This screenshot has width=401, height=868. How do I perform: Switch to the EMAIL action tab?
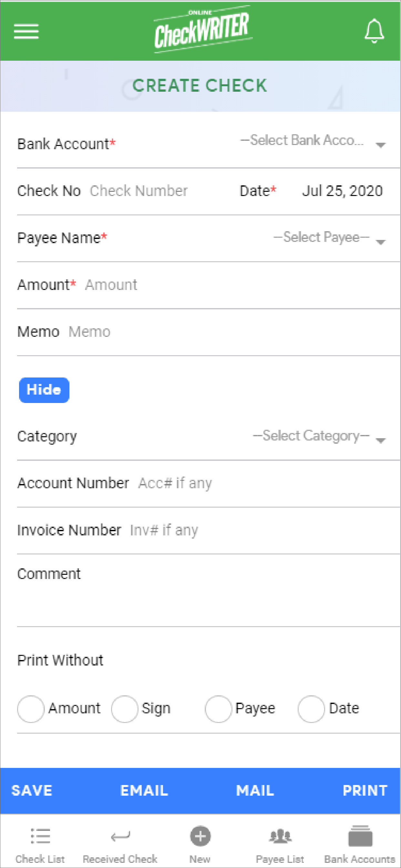click(x=144, y=790)
